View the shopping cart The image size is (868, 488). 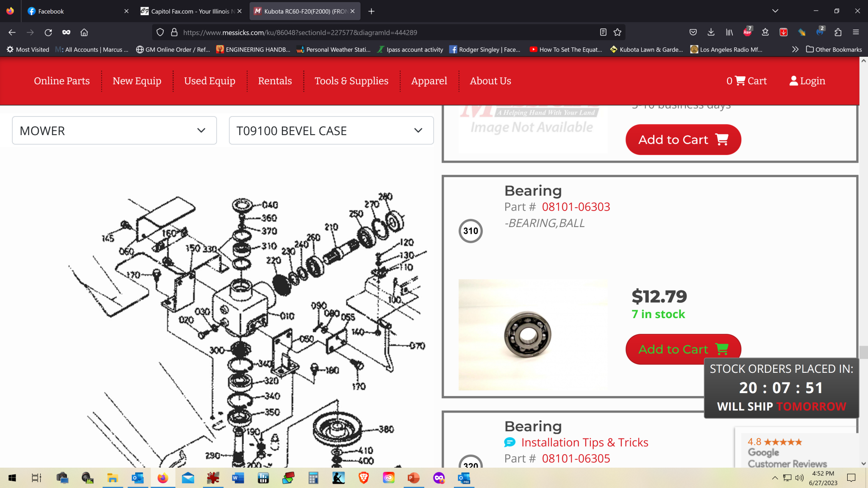point(746,81)
